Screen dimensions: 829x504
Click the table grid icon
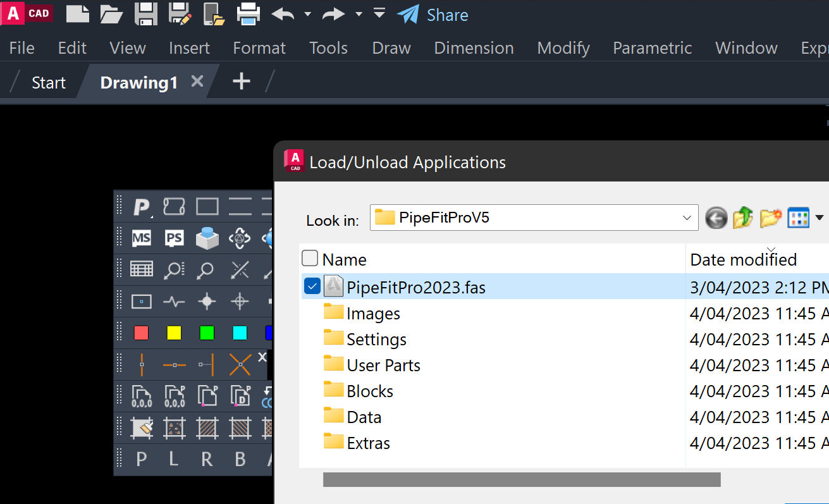(x=142, y=269)
